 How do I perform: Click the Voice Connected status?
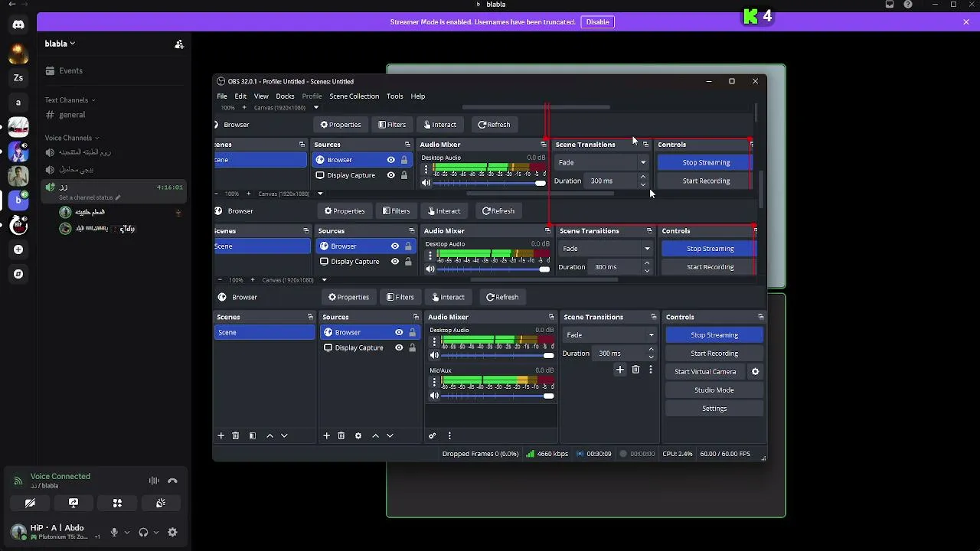pyautogui.click(x=60, y=476)
